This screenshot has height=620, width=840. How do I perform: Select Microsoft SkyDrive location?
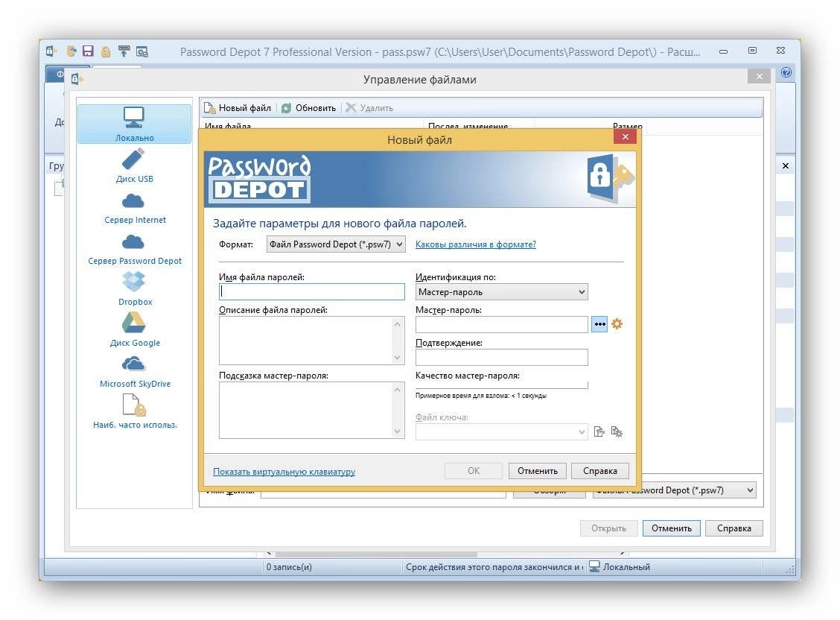point(135,371)
